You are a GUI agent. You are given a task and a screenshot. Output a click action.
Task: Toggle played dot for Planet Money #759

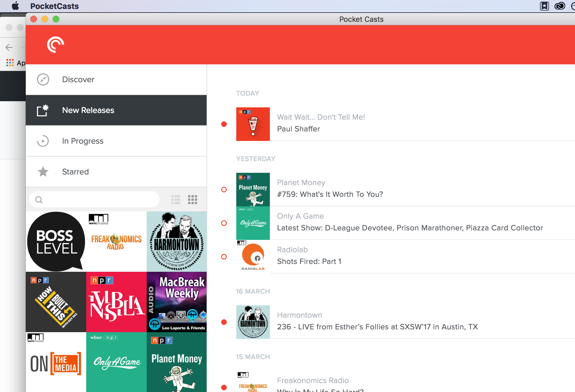[x=224, y=190]
